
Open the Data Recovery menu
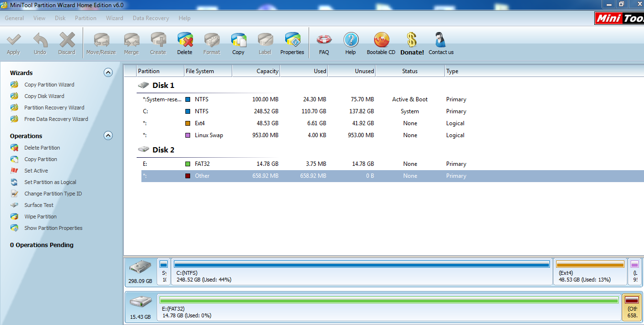click(x=151, y=18)
